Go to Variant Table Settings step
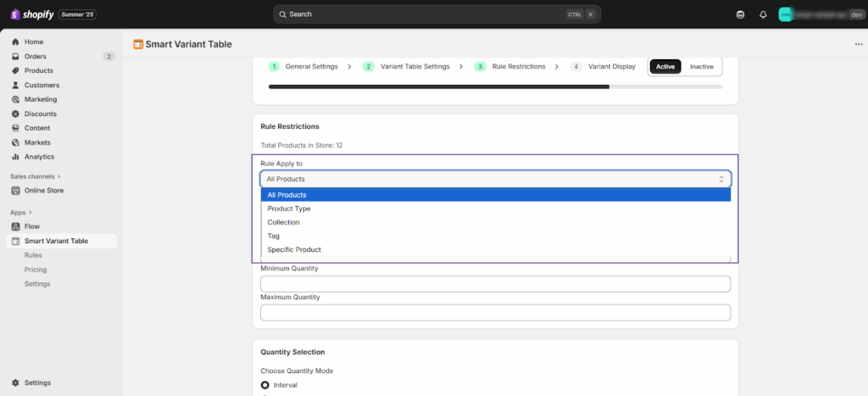Image resolution: width=868 pixels, height=396 pixels. point(413,66)
